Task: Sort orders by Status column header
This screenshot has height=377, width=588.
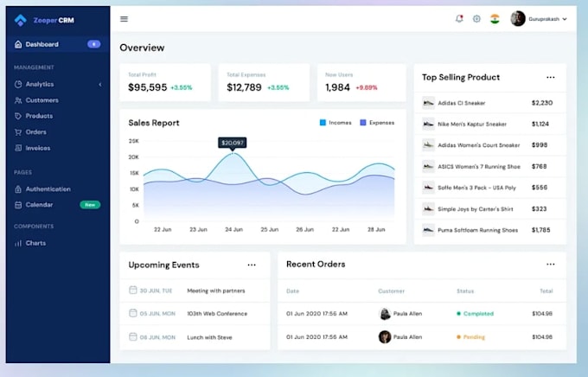Action: pyautogui.click(x=465, y=291)
